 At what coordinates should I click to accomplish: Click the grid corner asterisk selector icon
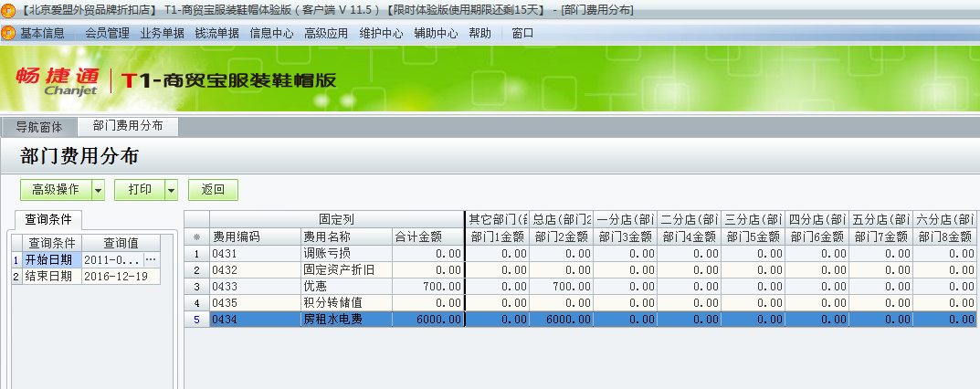(x=196, y=237)
